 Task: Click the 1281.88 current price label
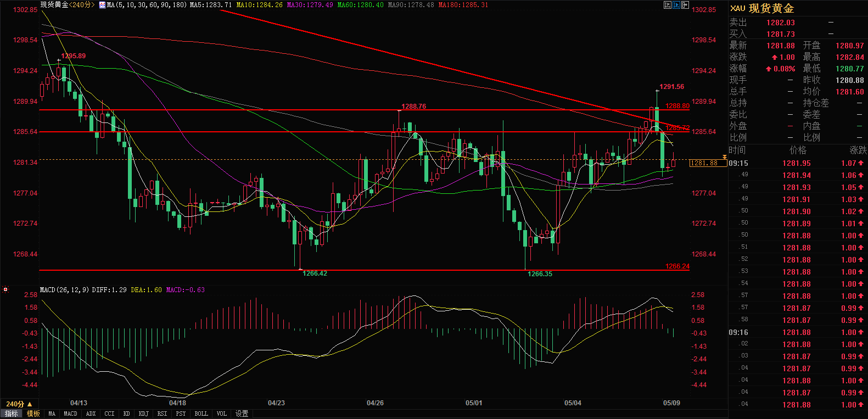[703, 163]
